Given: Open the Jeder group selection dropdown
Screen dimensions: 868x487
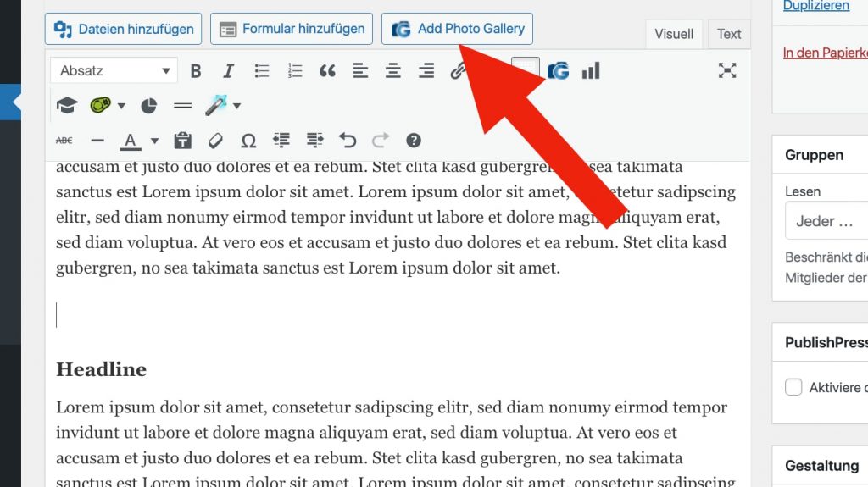Looking at the screenshot, I should click(826, 222).
